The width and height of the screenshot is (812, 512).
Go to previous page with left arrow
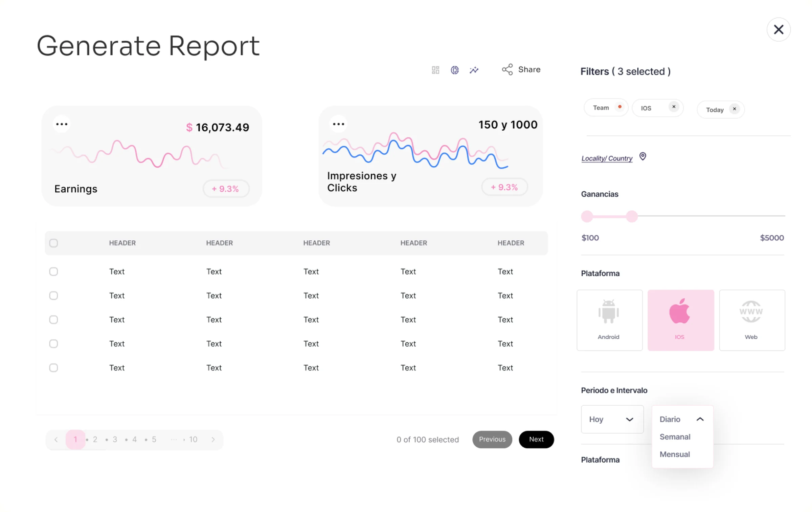coord(56,440)
